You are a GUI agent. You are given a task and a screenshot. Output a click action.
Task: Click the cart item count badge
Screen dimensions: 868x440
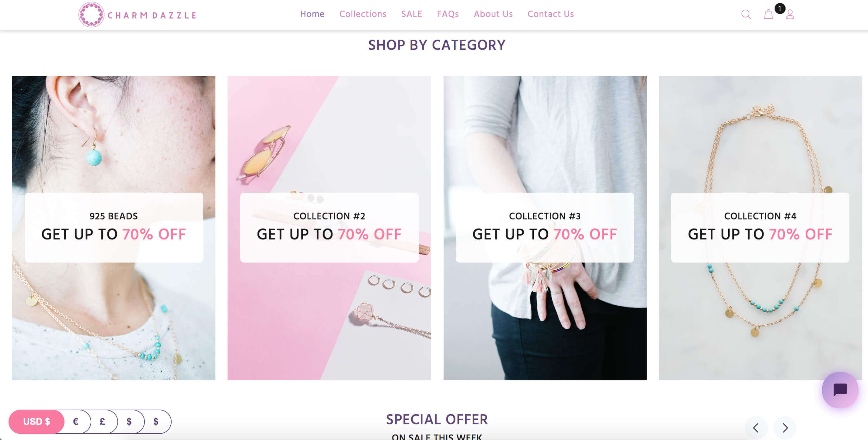780,9
